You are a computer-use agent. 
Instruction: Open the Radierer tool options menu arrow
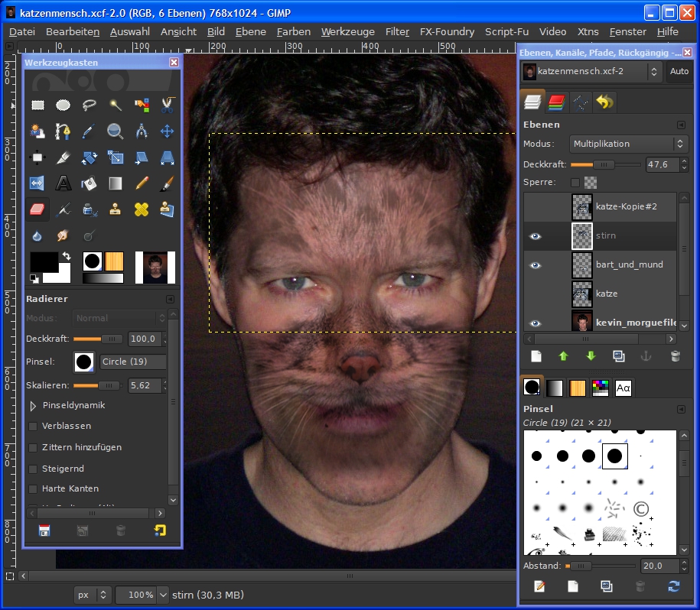170,299
